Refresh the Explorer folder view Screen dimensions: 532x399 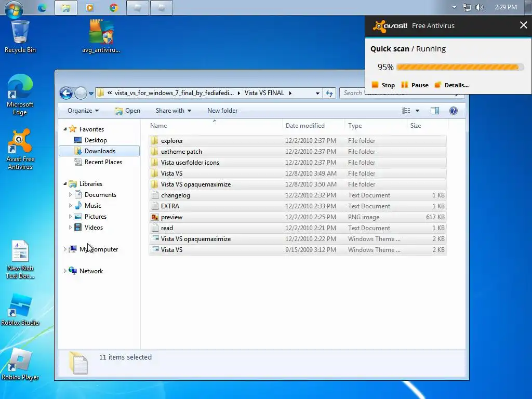point(329,93)
